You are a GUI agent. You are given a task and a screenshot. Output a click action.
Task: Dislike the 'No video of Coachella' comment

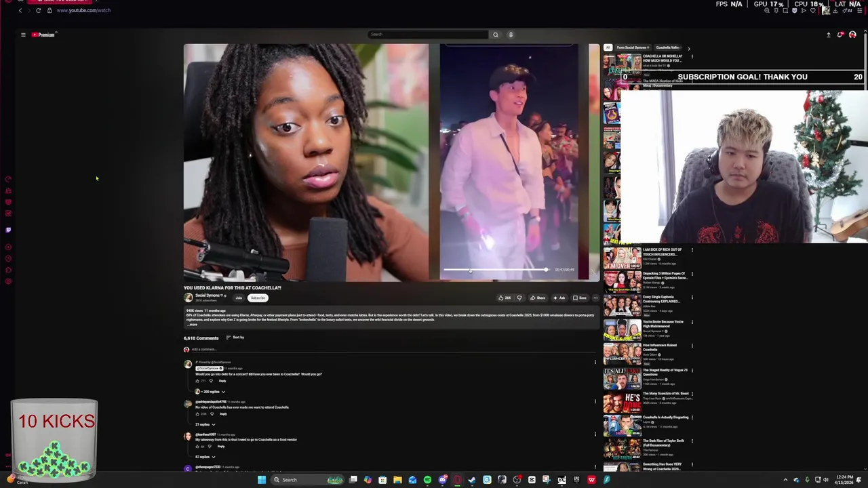pyautogui.click(x=212, y=413)
